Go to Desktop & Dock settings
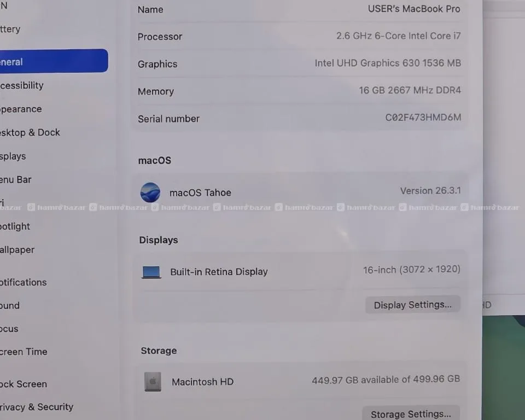Image resolution: width=525 pixels, height=420 pixels. (x=30, y=133)
